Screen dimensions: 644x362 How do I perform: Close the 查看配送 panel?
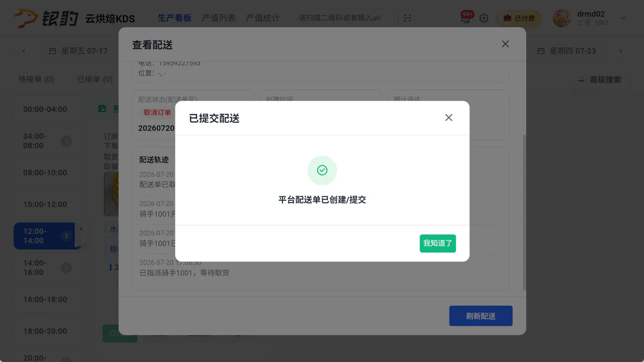[x=506, y=44]
